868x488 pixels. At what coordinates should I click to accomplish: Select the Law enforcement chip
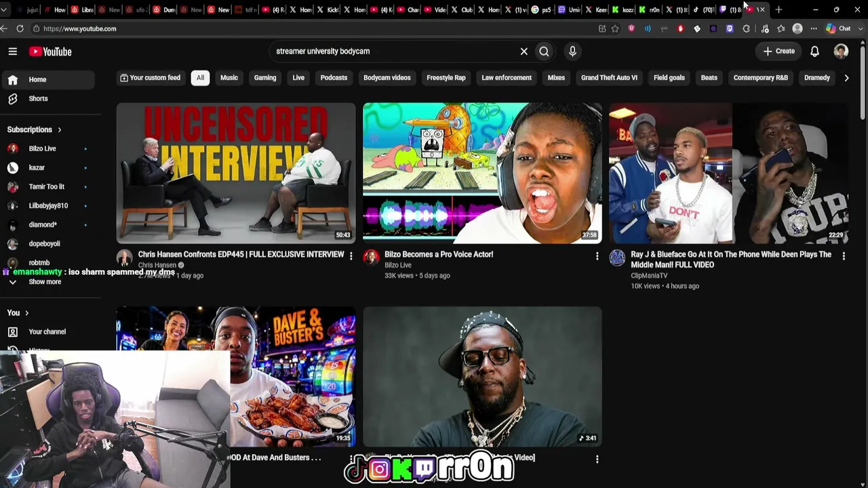pyautogui.click(x=507, y=78)
